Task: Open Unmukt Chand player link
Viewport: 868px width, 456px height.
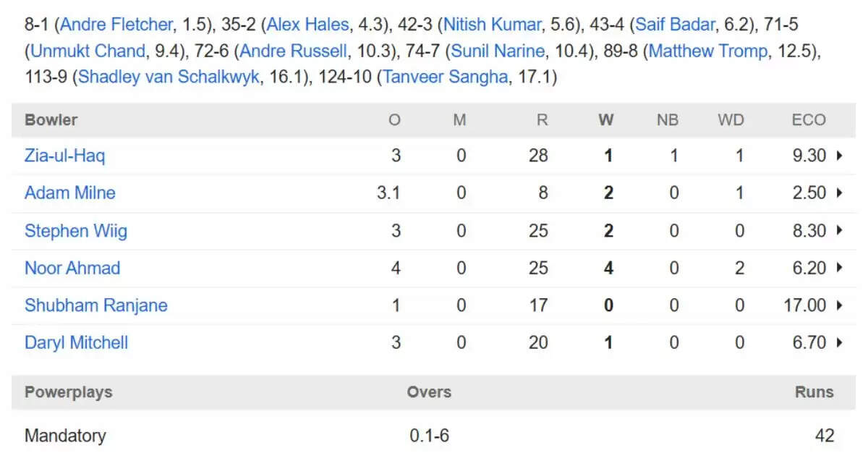Action: [89, 51]
